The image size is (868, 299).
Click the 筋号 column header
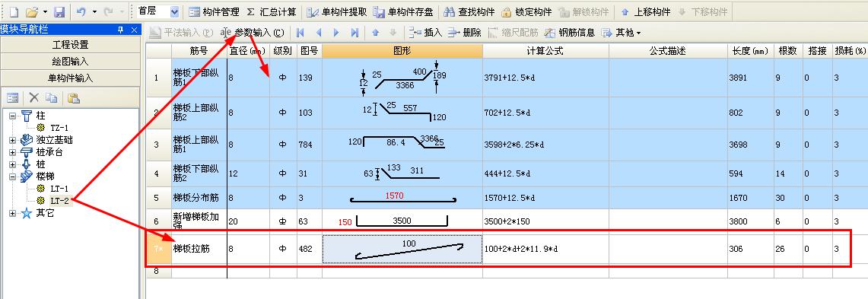click(199, 51)
